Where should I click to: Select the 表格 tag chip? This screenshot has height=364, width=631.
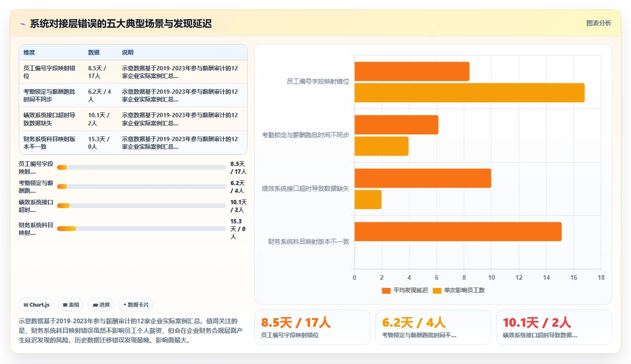tap(71, 305)
